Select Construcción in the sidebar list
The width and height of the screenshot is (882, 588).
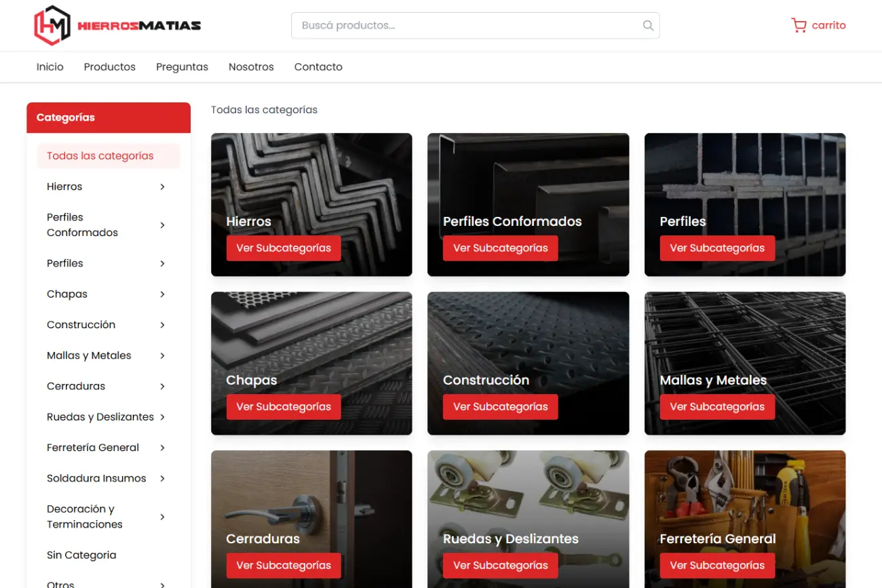81,325
